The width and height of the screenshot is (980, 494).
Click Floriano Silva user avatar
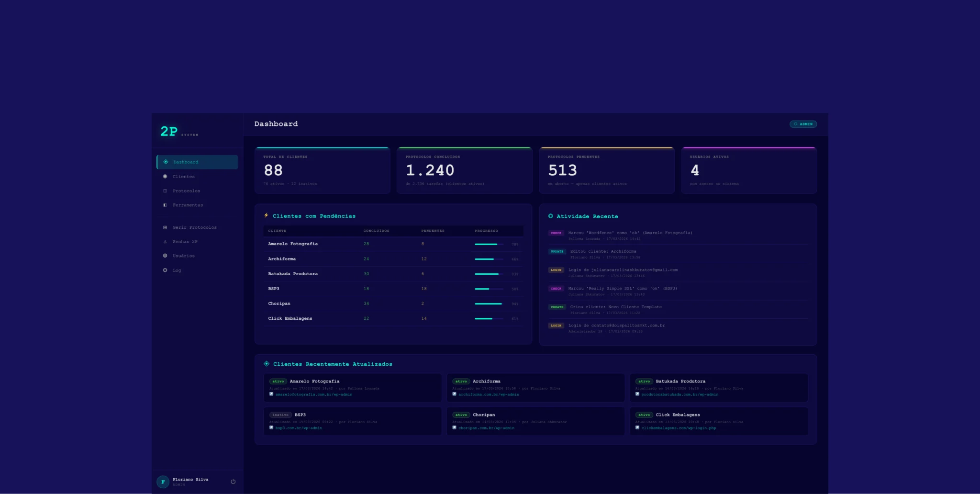pyautogui.click(x=163, y=482)
